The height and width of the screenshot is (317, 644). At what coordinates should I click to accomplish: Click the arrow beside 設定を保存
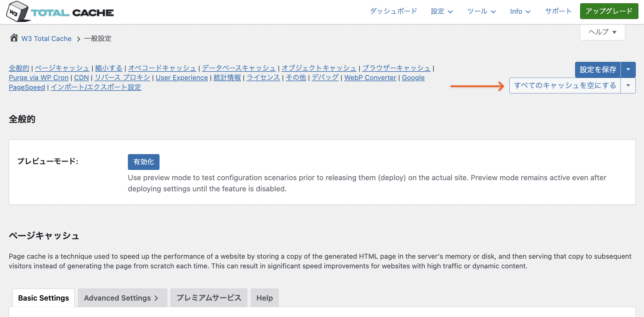pyautogui.click(x=628, y=69)
